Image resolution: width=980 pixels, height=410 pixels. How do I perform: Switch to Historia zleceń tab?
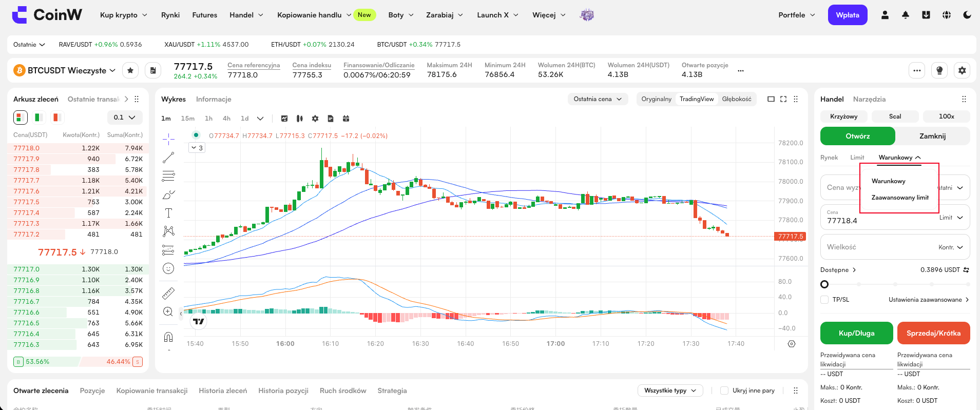tap(223, 391)
